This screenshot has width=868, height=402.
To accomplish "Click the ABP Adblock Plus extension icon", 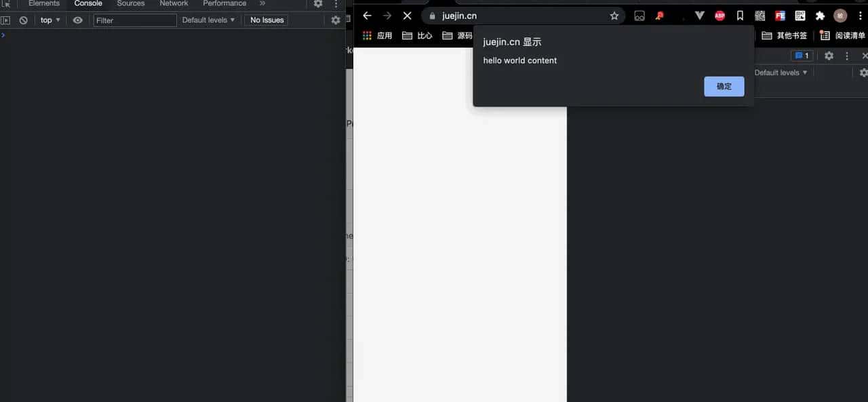I will pyautogui.click(x=719, y=16).
